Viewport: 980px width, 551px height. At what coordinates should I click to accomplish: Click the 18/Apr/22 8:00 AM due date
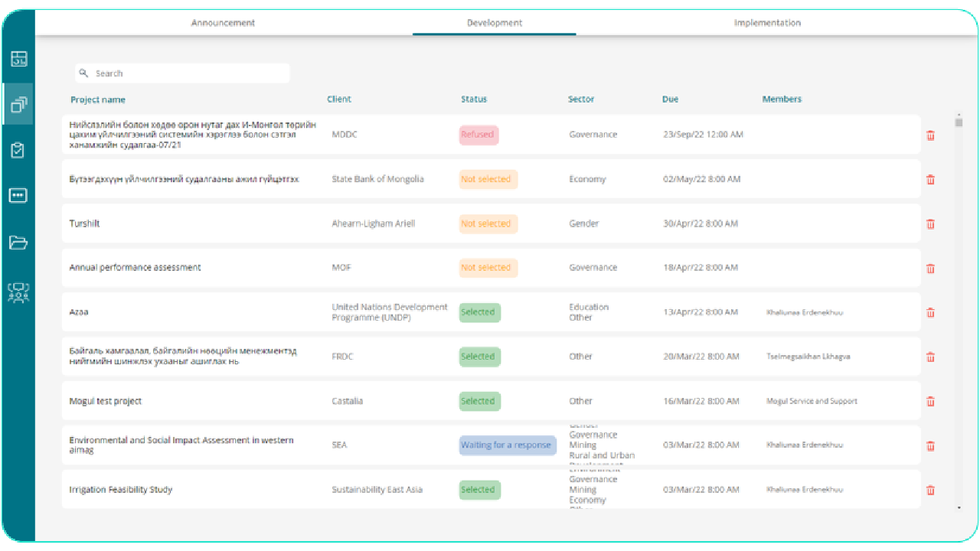point(701,268)
